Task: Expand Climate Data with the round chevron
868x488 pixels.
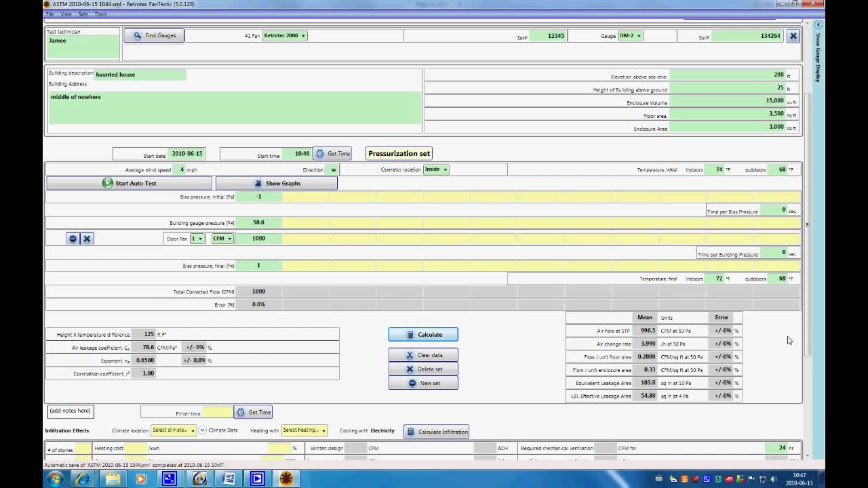Action: click(x=202, y=430)
